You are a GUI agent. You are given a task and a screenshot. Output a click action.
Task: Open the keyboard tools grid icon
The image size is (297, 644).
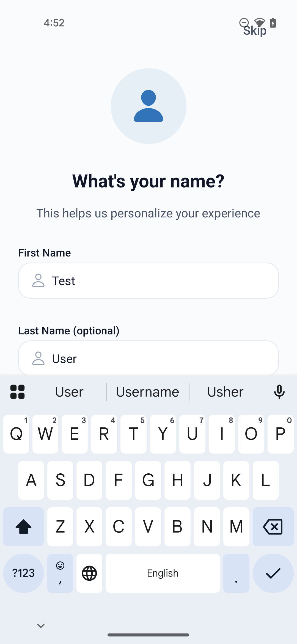pos(18,392)
